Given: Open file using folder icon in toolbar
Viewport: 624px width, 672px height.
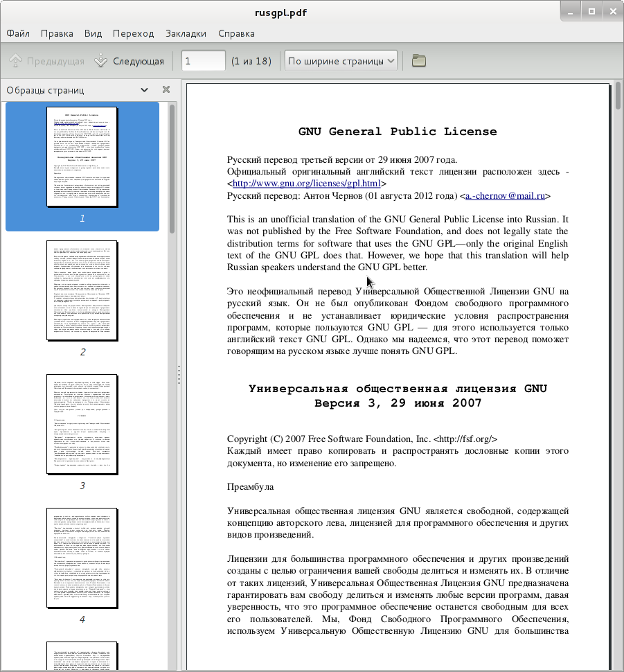Looking at the screenshot, I should click(419, 60).
